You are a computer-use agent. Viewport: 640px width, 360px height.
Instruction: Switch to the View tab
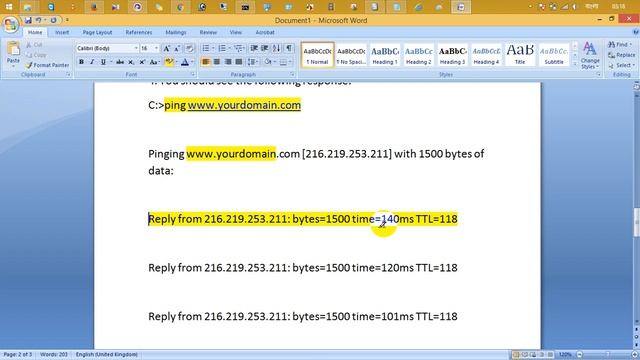click(x=236, y=32)
